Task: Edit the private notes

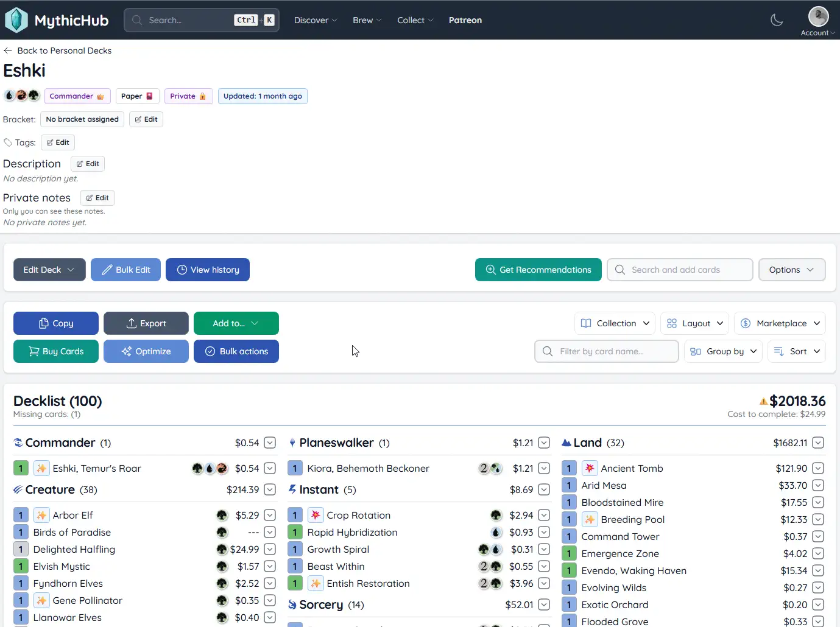Action: pos(97,198)
